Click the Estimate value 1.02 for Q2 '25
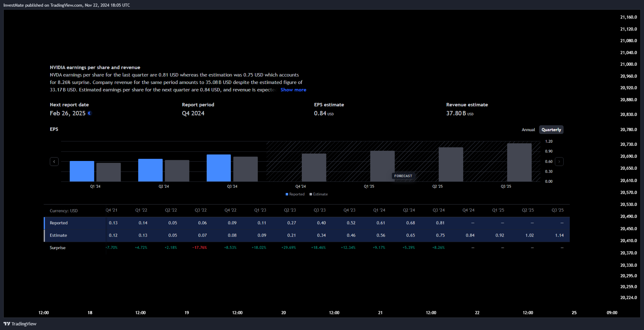 tap(530, 235)
